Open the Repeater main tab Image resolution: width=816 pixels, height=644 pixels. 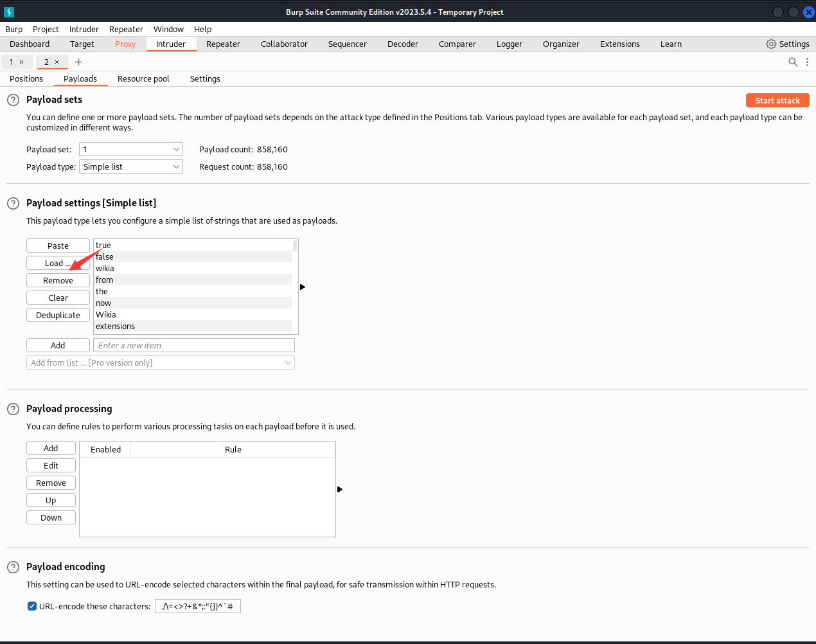tap(223, 44)
